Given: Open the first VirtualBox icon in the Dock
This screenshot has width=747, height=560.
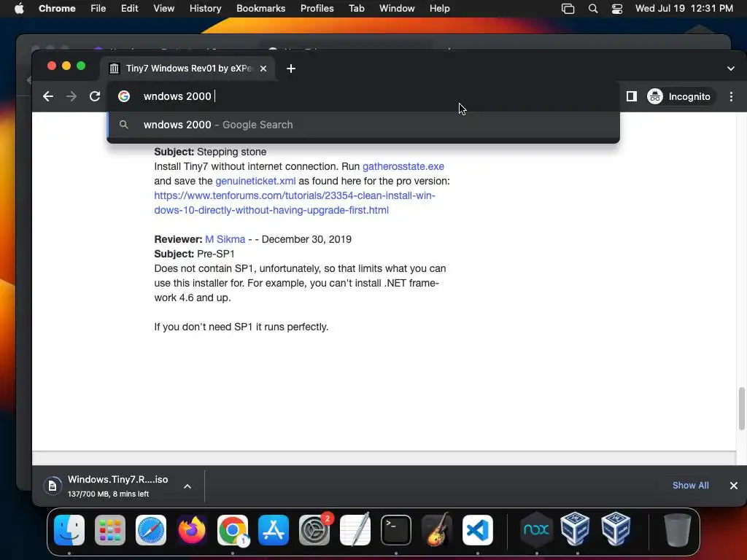Looking at the screenshot, I should pos(575,529).
